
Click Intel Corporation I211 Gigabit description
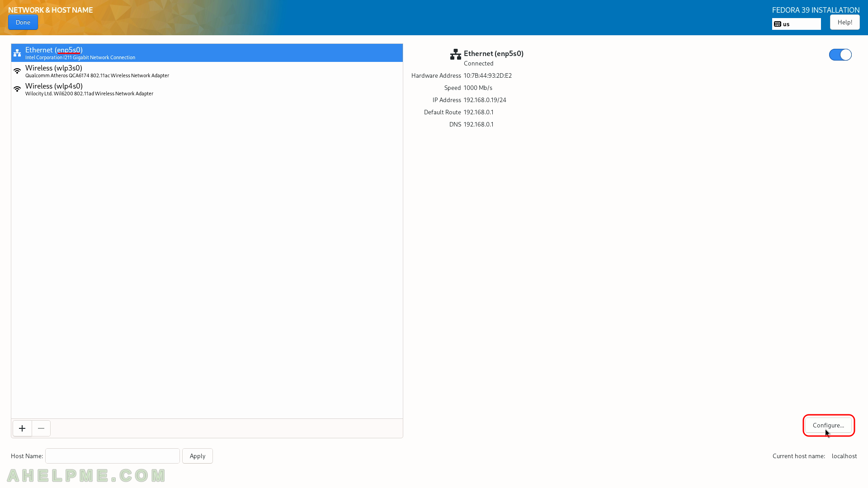coord(80,57)
